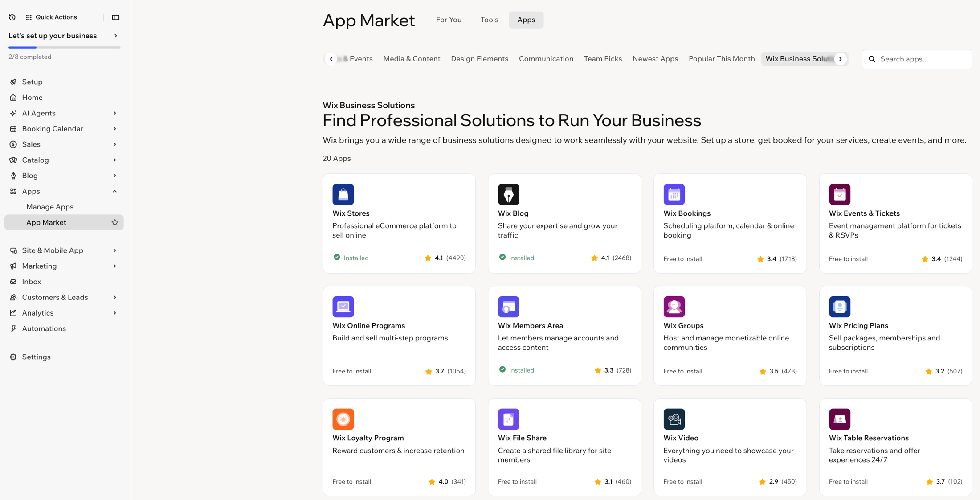Open the Wix Online Programs icon

(343, 307)
